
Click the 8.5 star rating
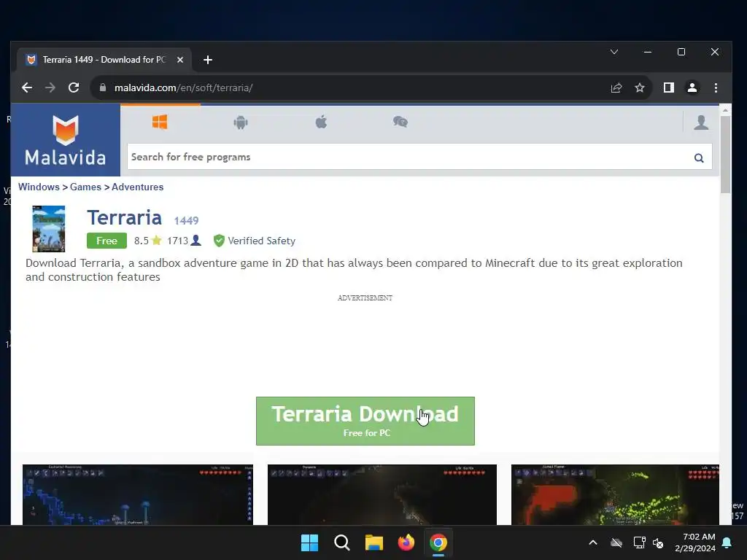pos(147,241)
